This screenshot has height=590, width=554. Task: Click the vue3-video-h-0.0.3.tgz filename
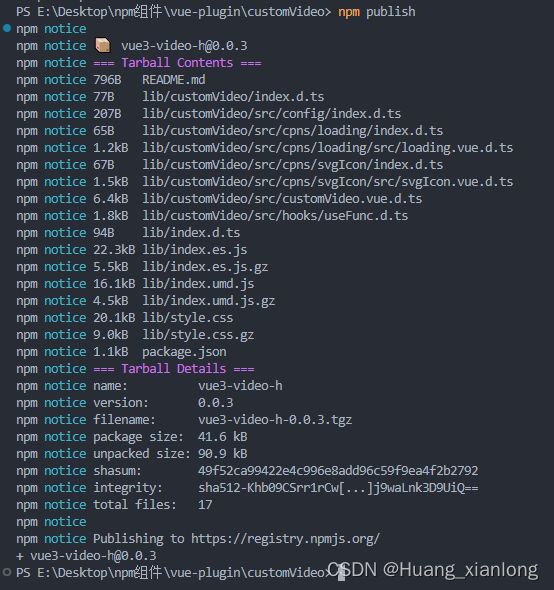click(275, 420)
